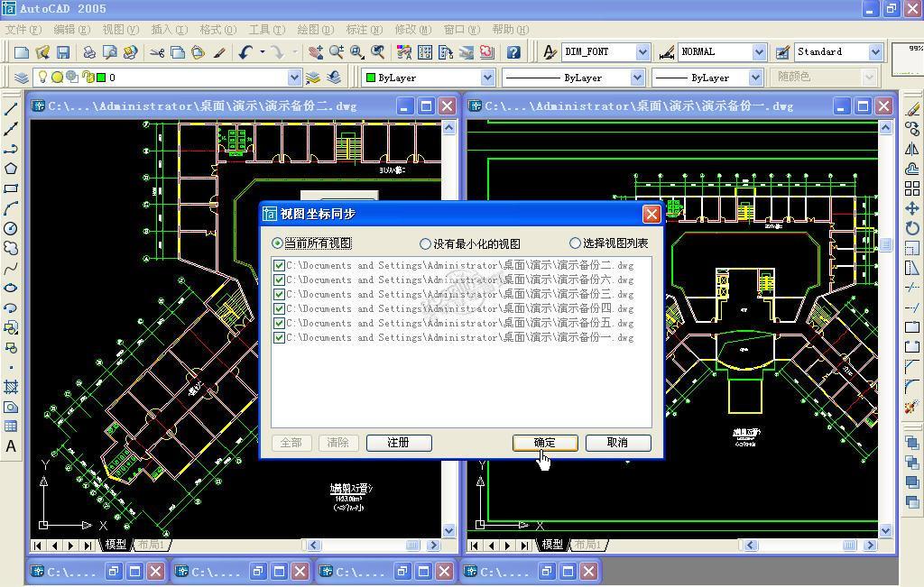924x587 pixels.
Task: Click the Open file icon
Action: pos(42,52)
